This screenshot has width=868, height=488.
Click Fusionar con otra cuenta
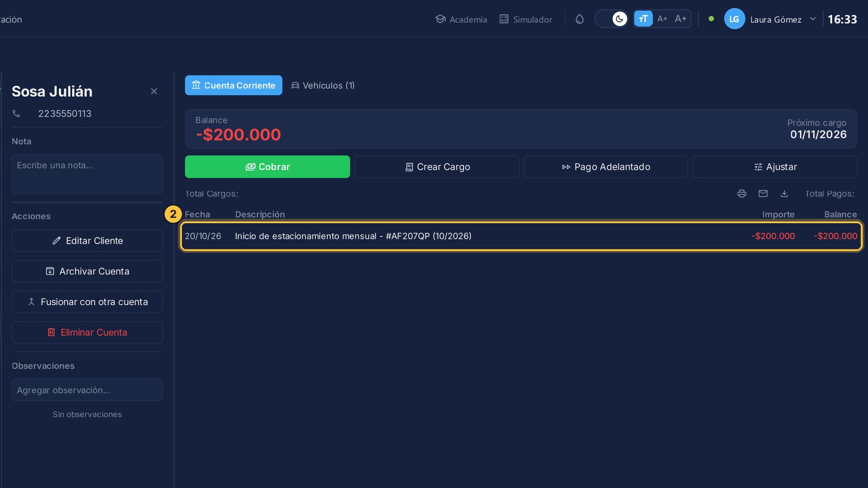pos(87,302)
